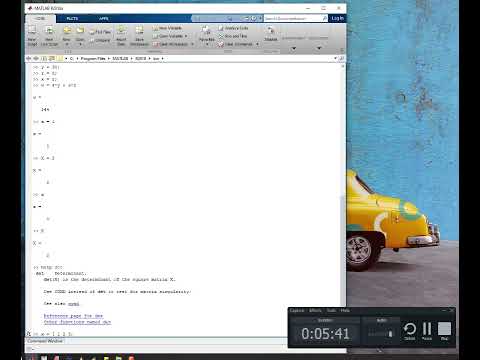Viewport: 480px width, 360px height.
Task: Click the collapsed toolstrip section arrow left of the last one
Action: (x=294, y=48)
